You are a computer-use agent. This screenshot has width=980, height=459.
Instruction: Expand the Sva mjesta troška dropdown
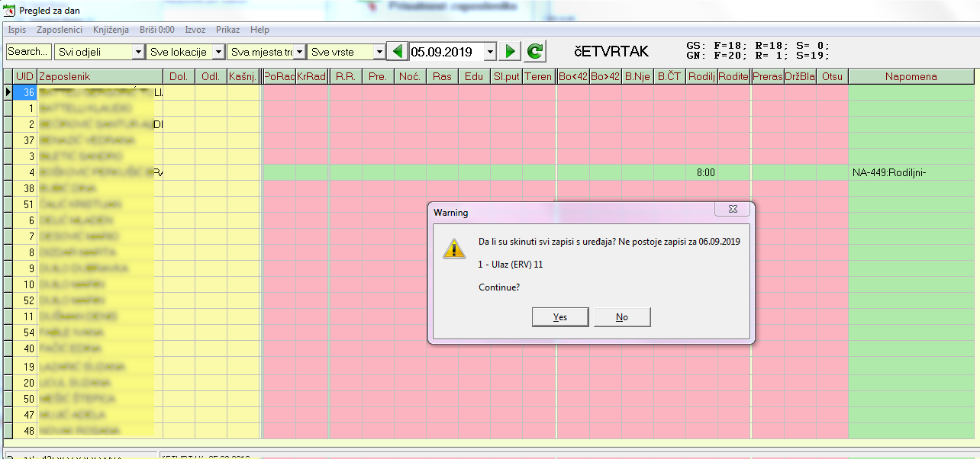point(300,52)
